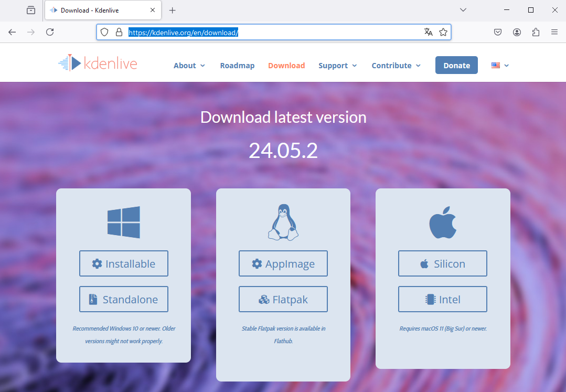Select the Download - Kdenlive tab
This screenshot has width=566, height=392.
[x=103, y=10]
